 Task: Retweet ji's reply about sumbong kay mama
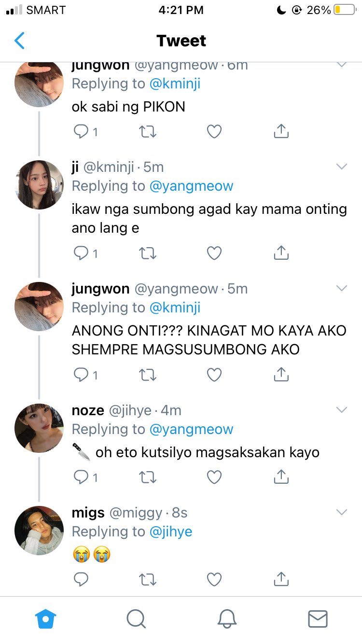coord(147,253)
